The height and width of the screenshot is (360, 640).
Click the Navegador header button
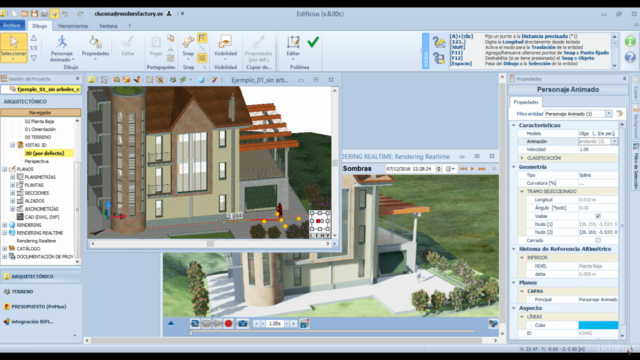pos(40,112)
